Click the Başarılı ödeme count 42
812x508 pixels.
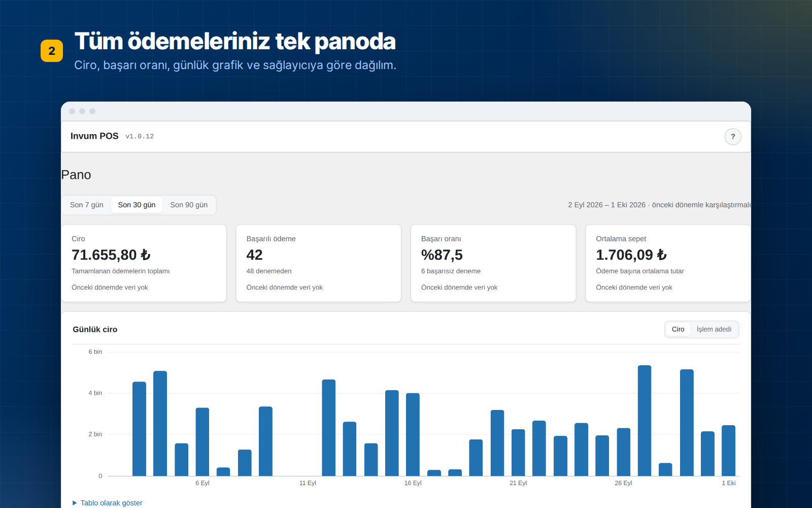click(255, 255)
